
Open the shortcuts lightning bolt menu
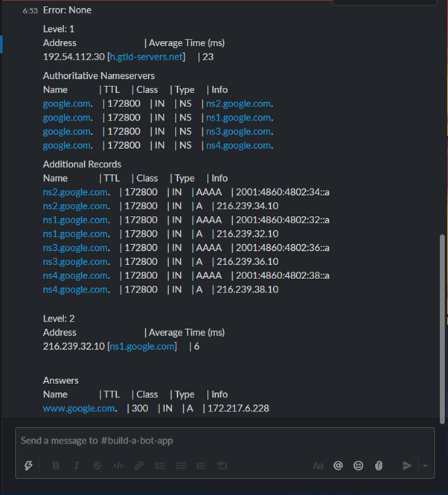(28, 465)
